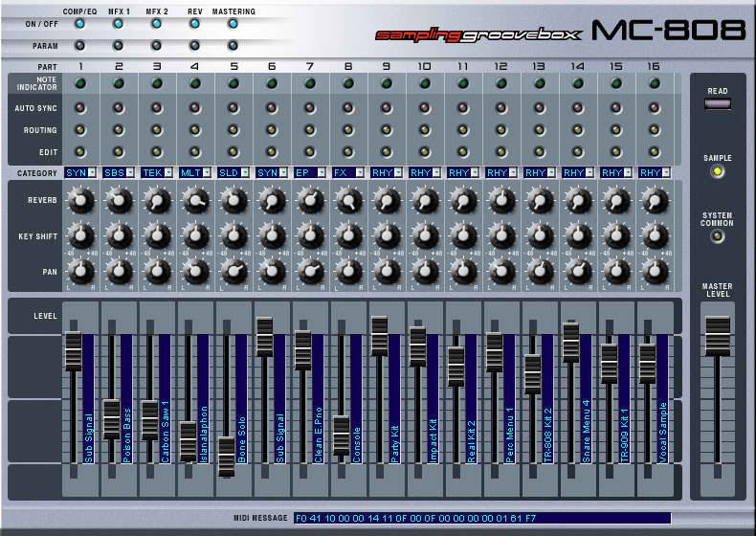Open ROUTING for part 4
756x536 pixels.
[x=195, y=130]
